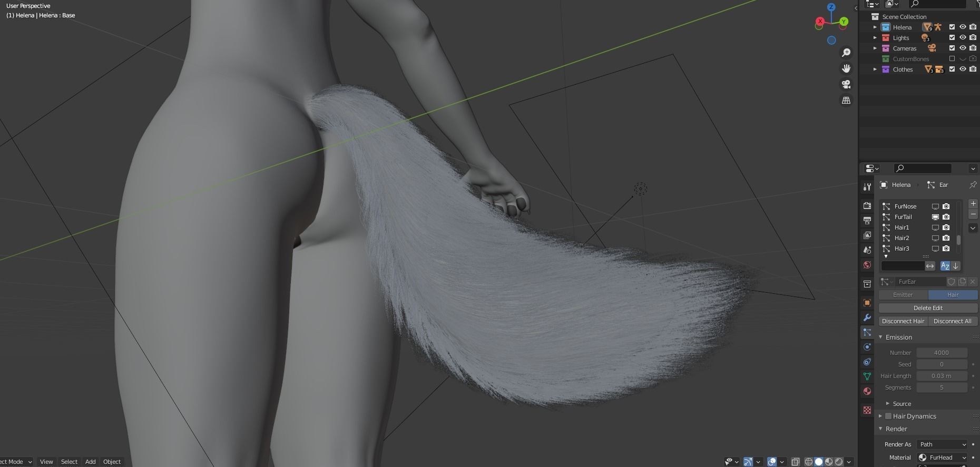
Task: Toggle camera view with the camera gizmo
Action: click(846, 84)
